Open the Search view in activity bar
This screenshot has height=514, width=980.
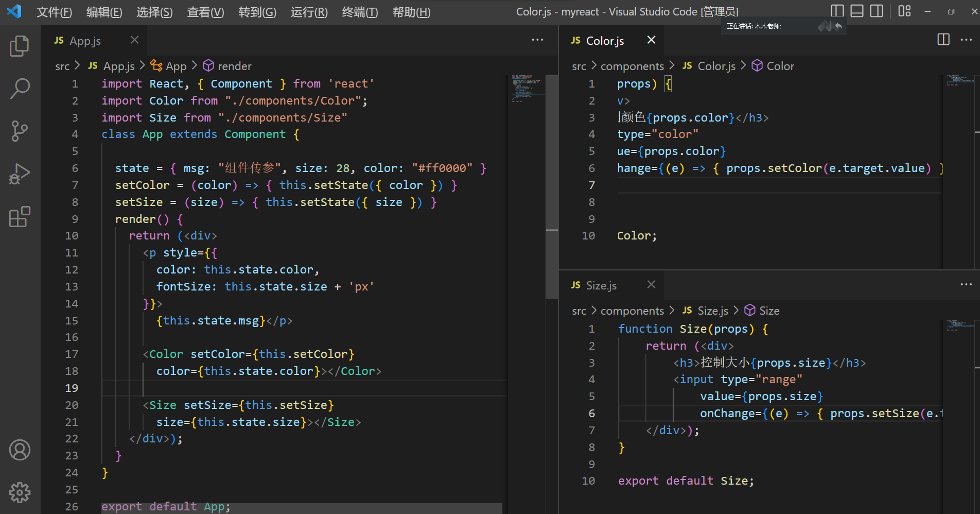20,89
